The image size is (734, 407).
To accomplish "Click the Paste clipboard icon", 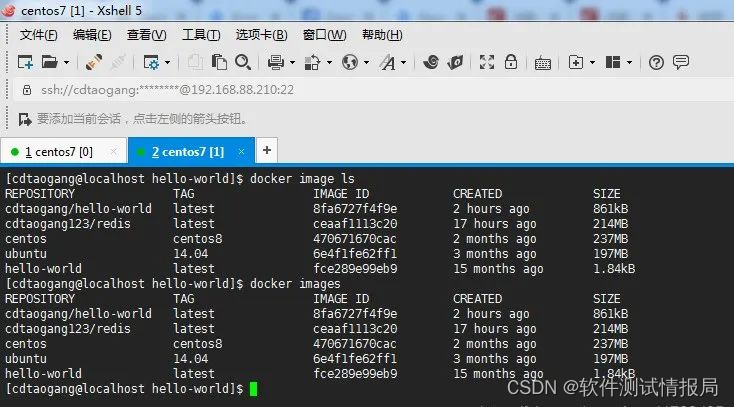I will [219, 62].
